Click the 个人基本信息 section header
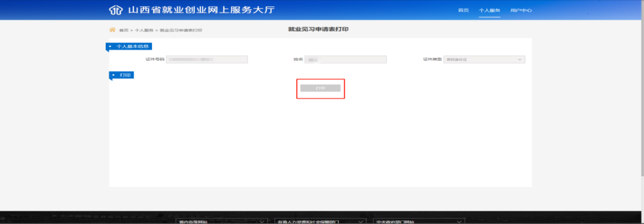This screenshot has height=224, width=644. point(129,46)
